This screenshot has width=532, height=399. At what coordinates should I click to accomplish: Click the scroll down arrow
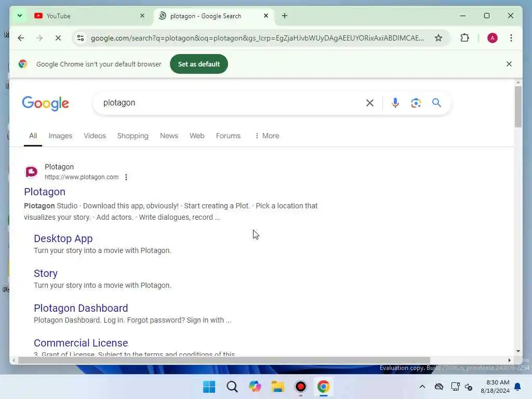point(518,351)
